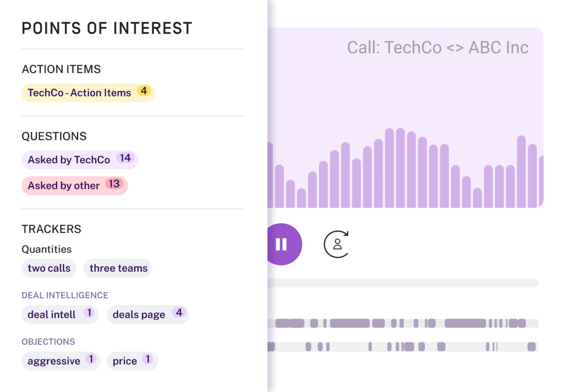Select the Asked by TechCo filter
This screenshot has height=392, width=571.
[80, 160]
